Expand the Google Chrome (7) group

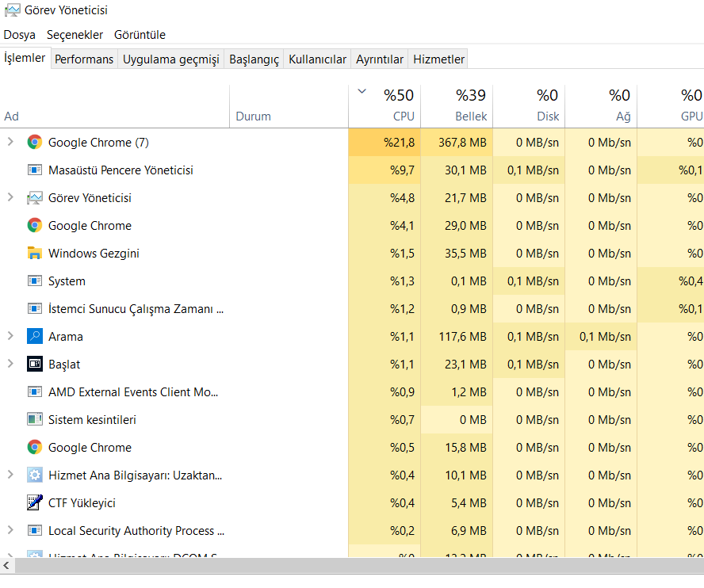(x=10, y=142)
